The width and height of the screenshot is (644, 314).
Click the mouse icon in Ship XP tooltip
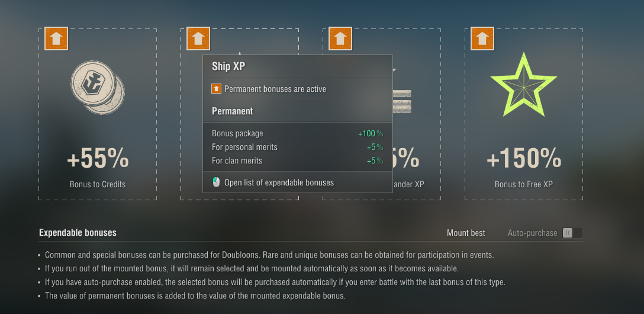pyautogui.click(x=216, y=182)
